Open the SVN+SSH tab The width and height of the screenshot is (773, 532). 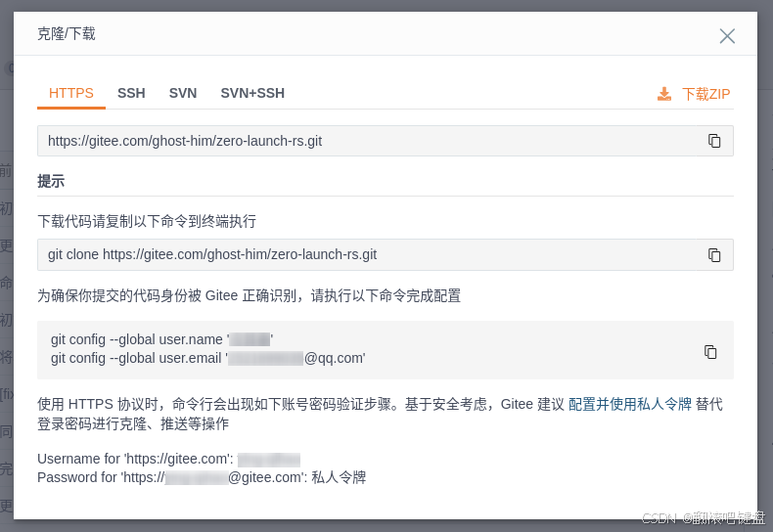(x=252, y=93)
